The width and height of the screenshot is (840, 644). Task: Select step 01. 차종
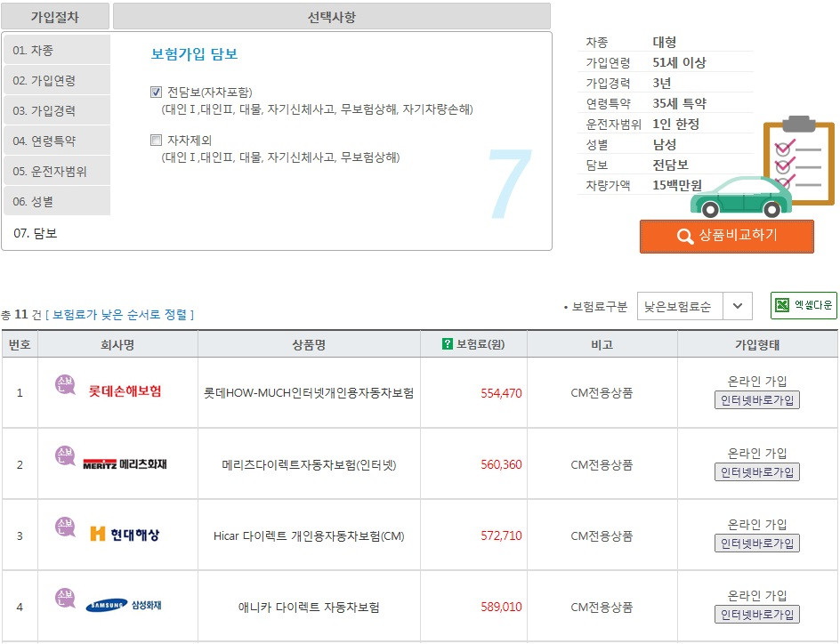tap(57, 50)
